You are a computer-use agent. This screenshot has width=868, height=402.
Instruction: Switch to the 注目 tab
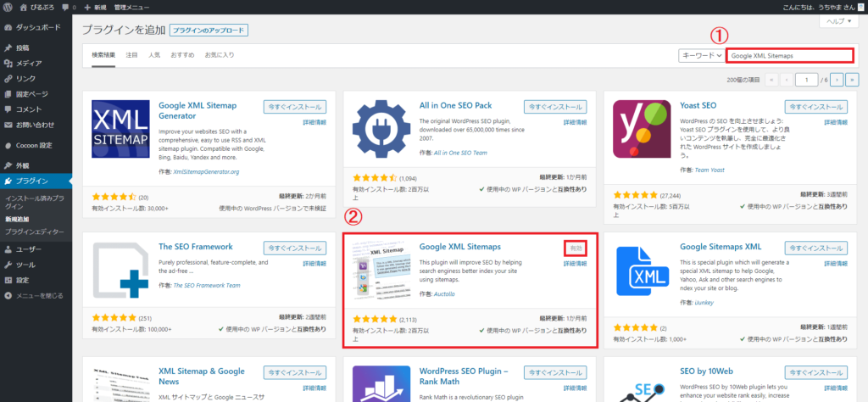131,55
